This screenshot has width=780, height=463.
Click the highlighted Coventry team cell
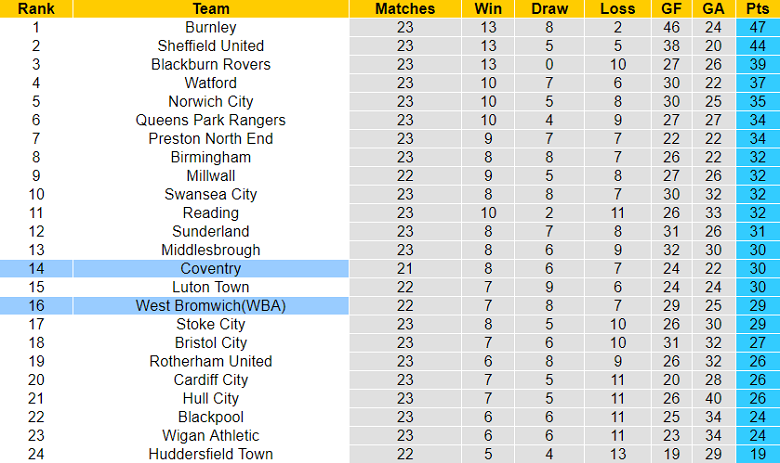click(211, 269)
